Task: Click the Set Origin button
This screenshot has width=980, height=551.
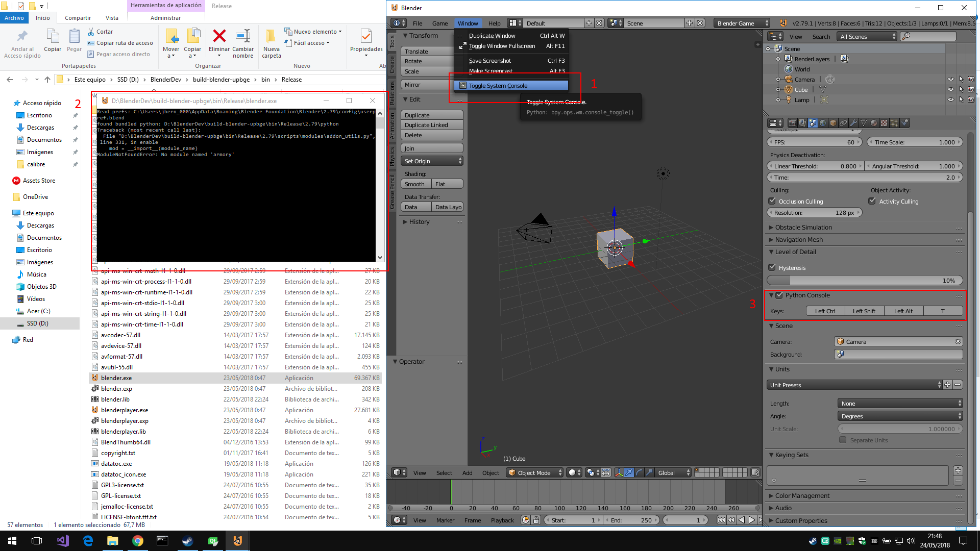Action: coord(432,161)
